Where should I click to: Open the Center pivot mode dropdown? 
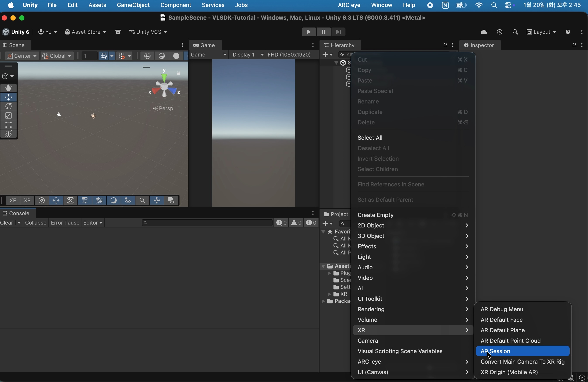click(x=22, y=56)
